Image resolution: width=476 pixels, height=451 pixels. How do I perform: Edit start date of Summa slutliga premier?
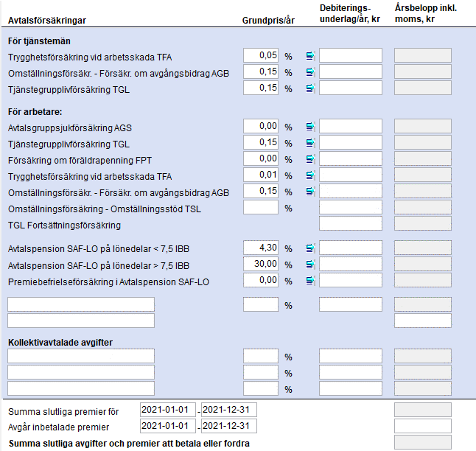(x=168, y=410)
